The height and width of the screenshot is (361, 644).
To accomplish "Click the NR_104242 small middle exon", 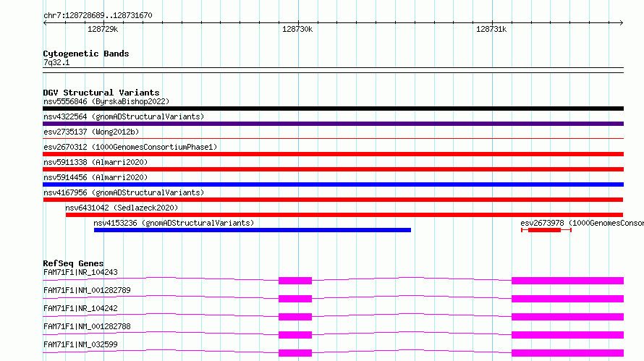I will 295,317.
